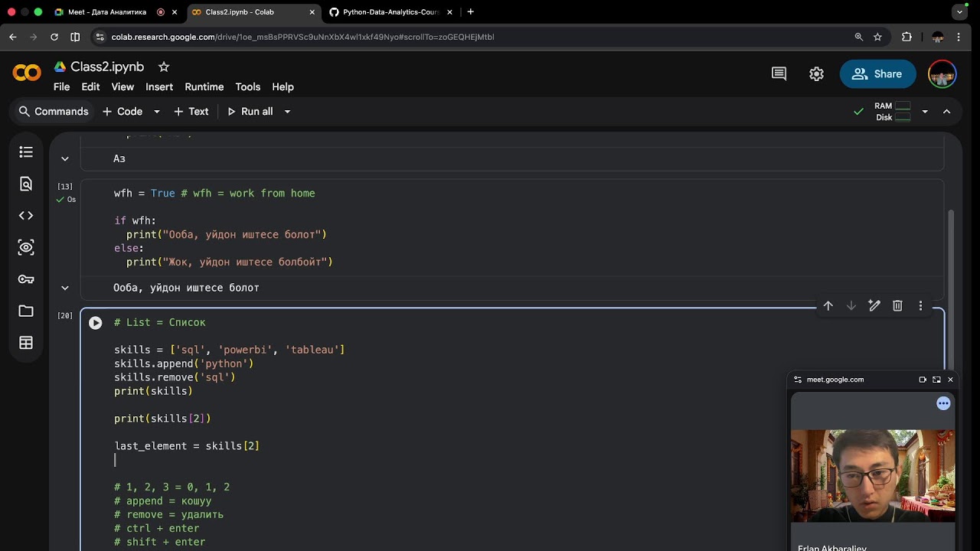This screenshot has height=551, width=980.
Task: Collapse output of the wfh cell
Action: pos(65,288)
